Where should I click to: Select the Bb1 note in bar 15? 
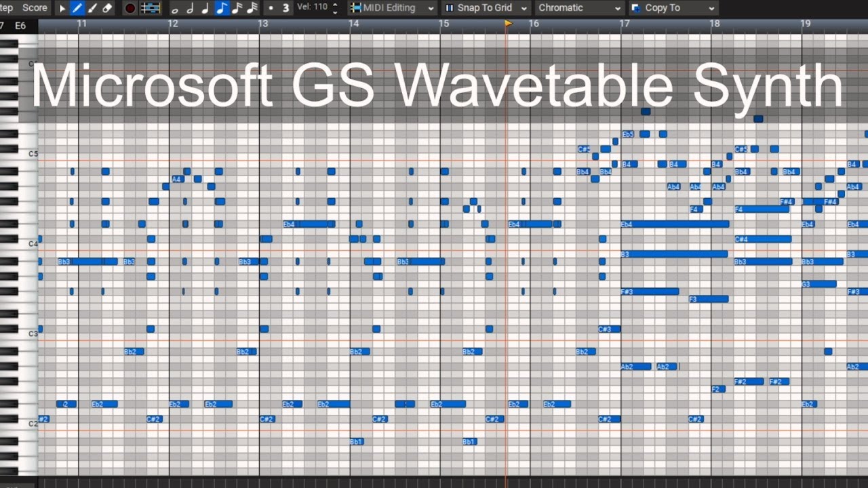click(x=469, y=442)
